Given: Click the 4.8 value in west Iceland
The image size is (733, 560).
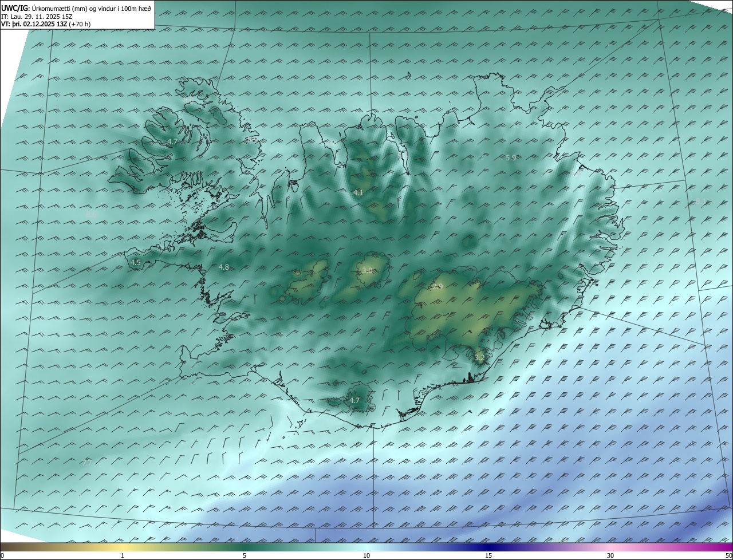Looking at the screenshot, I should coord(224,267).
